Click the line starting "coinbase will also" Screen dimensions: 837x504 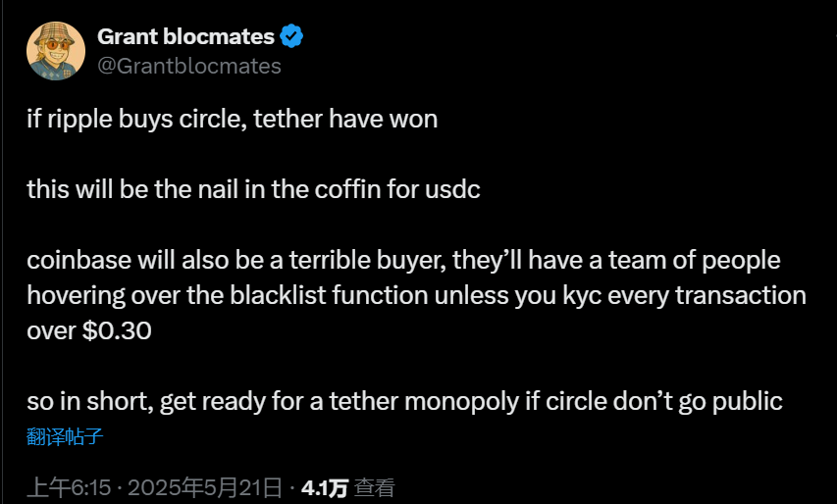402,261
